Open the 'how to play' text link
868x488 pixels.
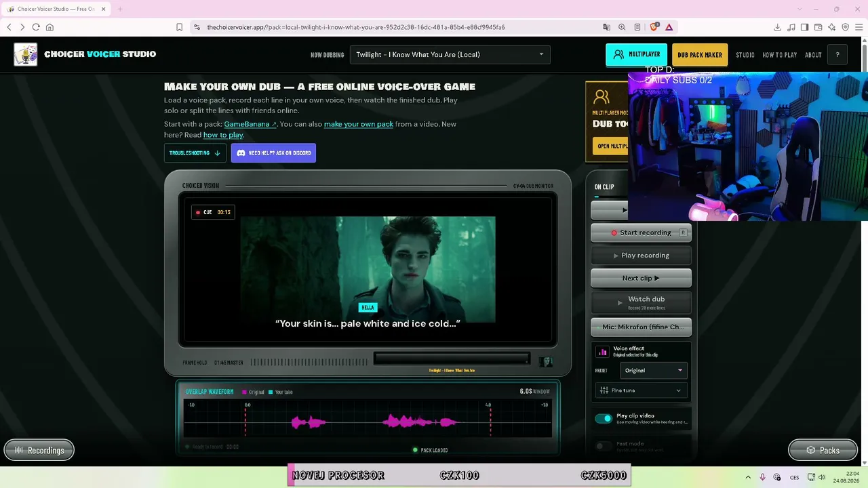coord(223,135)
